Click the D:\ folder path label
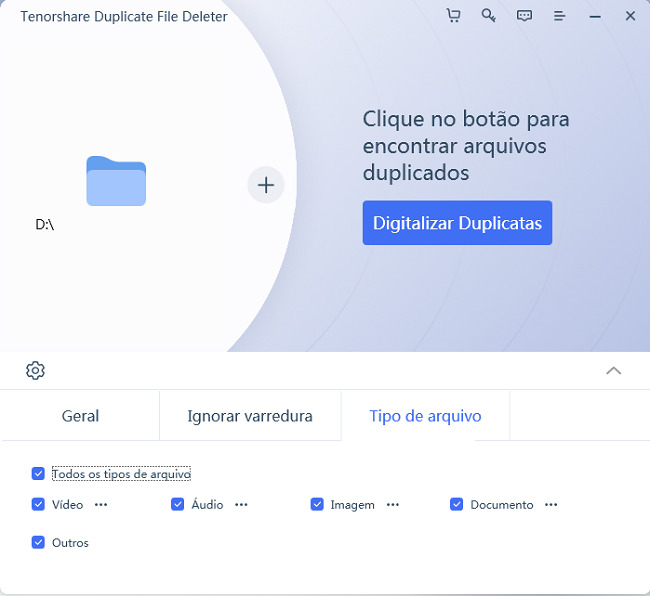650x596 pixels. (45, 225)
